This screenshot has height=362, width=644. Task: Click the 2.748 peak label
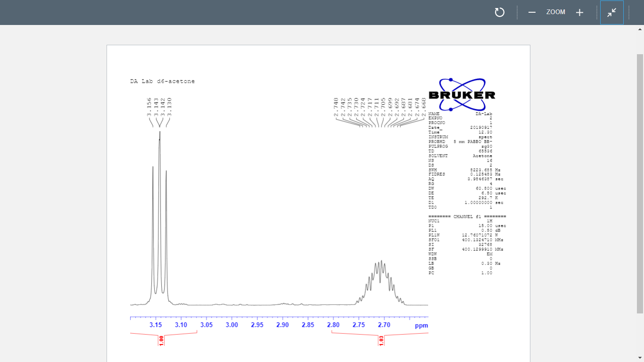click(x=336, y=107)
